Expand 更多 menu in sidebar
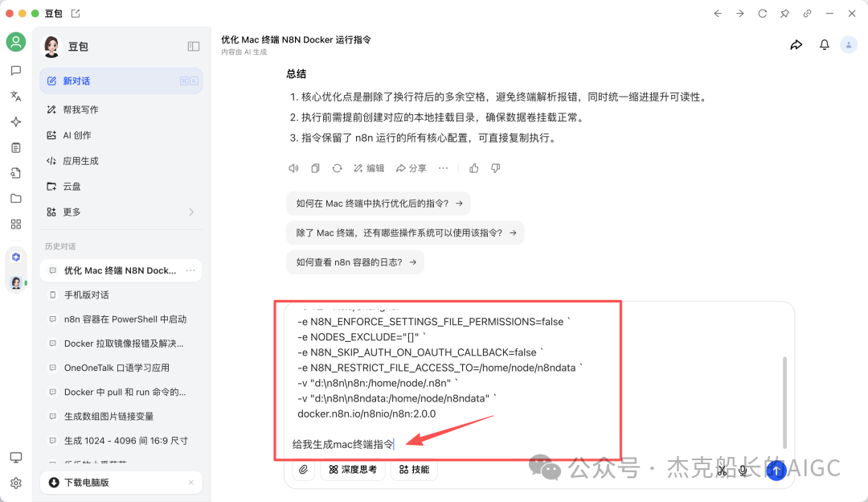Viewport: 868px width, 502px height. click(121, 212)
